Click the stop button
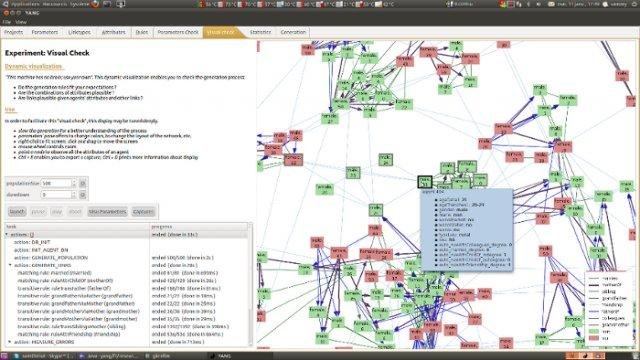 75,211
